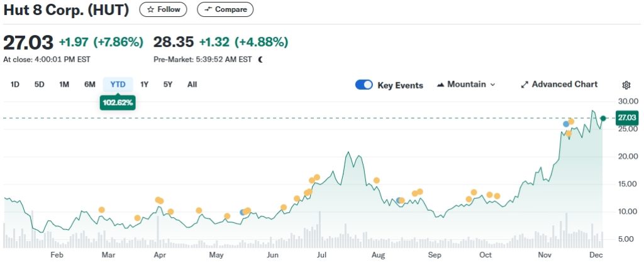
Task: Select the 5Y time range
Action: [x=167, y=85]
